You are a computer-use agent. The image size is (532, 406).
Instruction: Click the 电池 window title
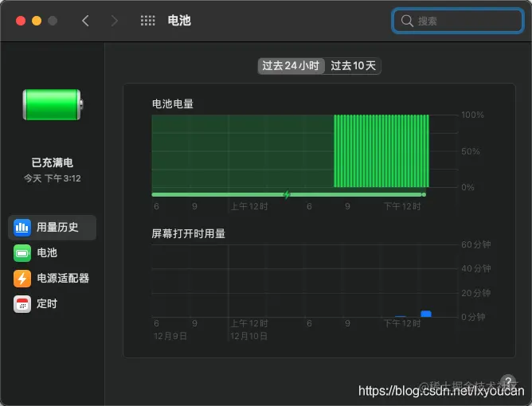179,21
